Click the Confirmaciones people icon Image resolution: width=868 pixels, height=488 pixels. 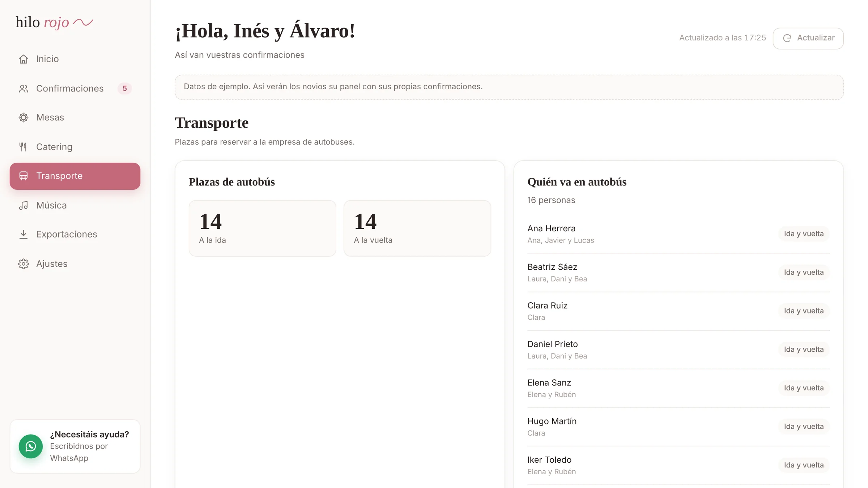[x=24, y=89]
